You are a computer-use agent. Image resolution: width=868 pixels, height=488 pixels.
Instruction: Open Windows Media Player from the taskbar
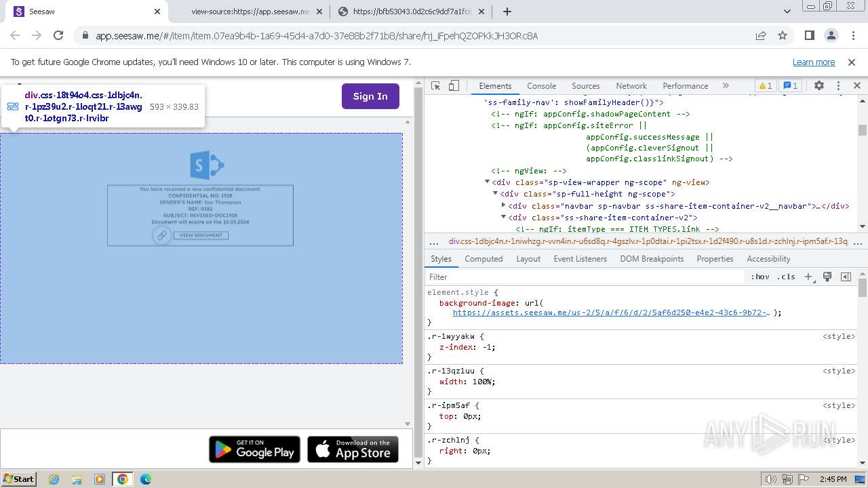click(100, 479)
